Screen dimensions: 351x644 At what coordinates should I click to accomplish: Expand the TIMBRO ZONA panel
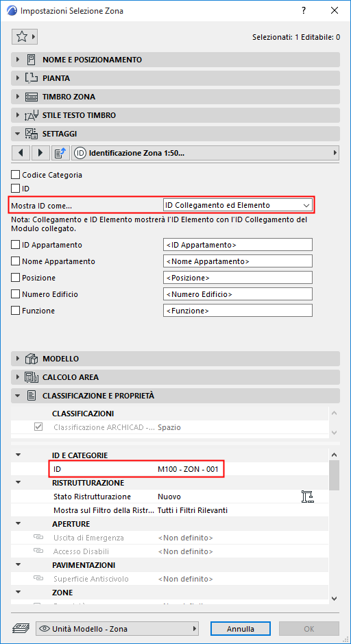18,97
